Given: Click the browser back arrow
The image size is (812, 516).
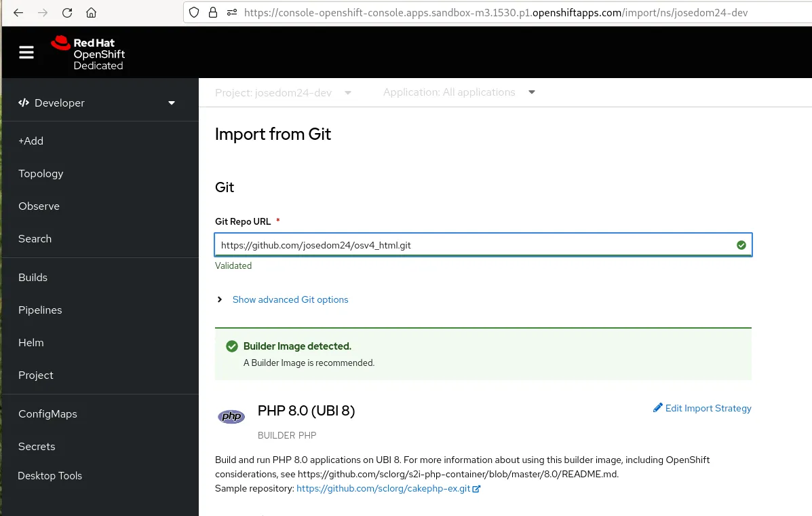Looking at the screenshot, I should (18, 13).
